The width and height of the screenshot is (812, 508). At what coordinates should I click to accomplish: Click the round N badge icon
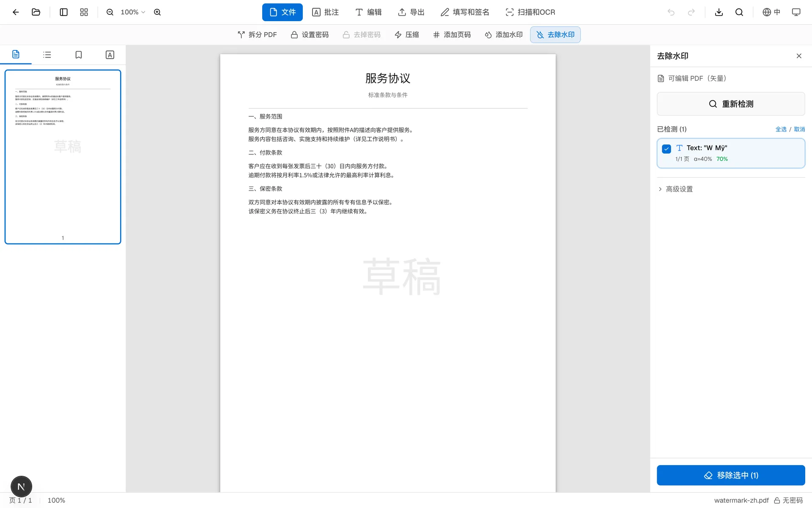(21, 486)
